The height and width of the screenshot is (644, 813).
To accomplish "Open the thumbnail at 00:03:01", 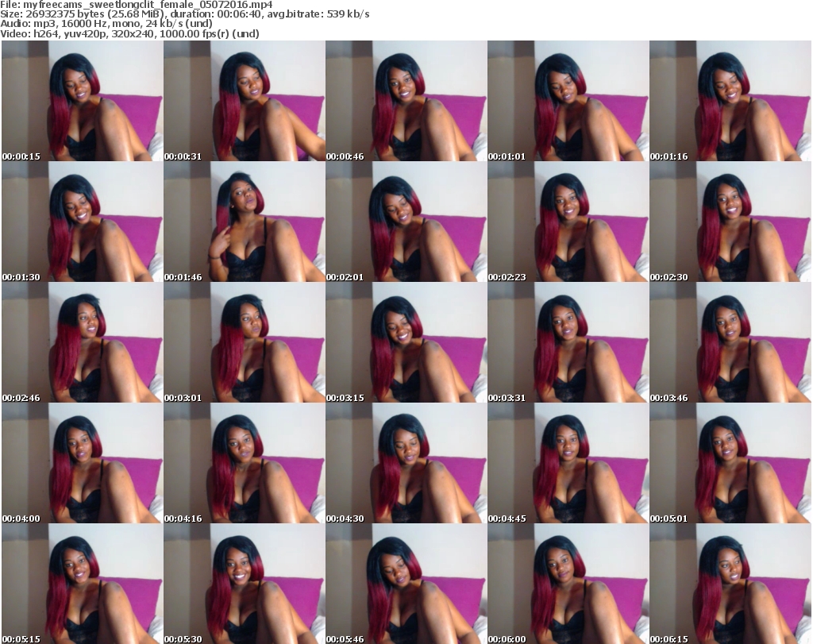I will 245,343.
